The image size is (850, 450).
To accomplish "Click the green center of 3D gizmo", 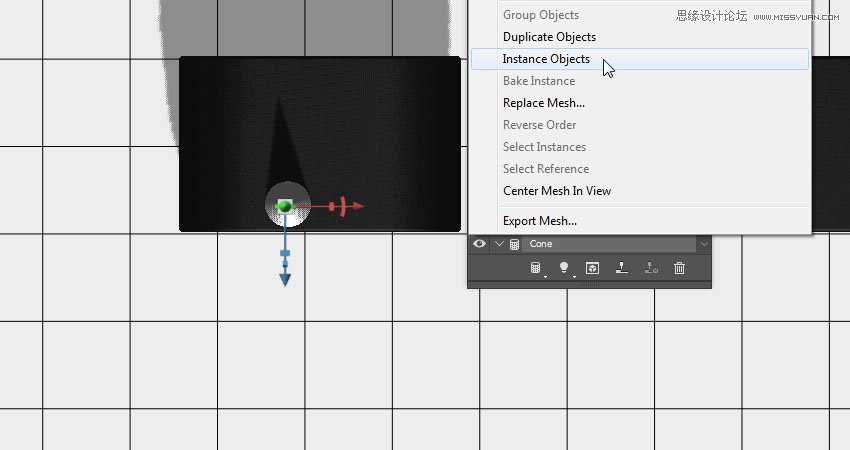I will click(285, 206).
